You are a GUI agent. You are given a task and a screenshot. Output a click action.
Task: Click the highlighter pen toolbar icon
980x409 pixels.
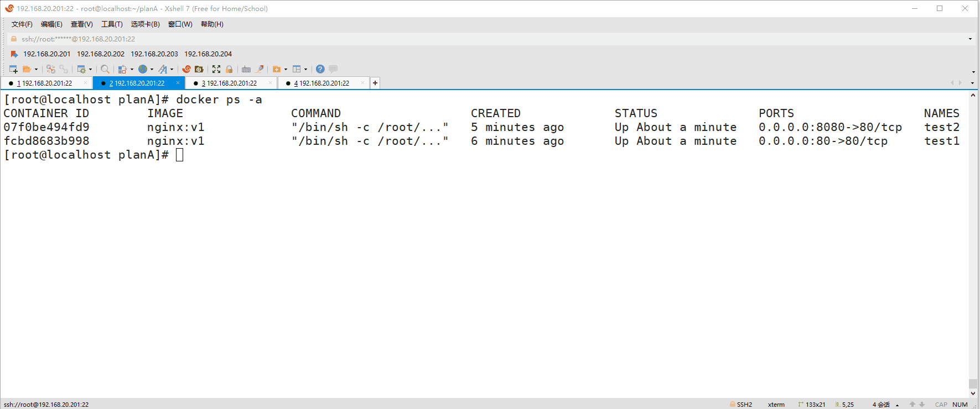click(x=260, y=69)
